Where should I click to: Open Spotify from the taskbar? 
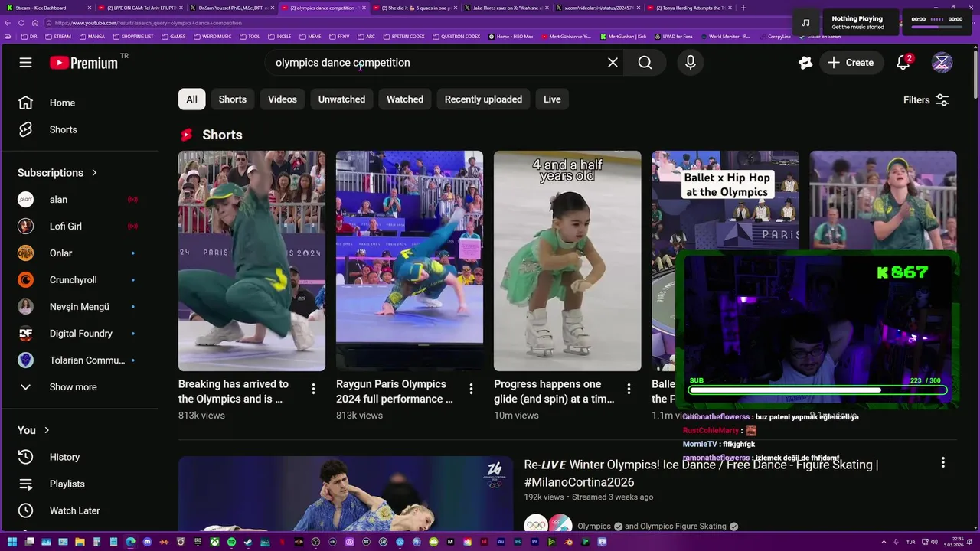coord(231,542)
